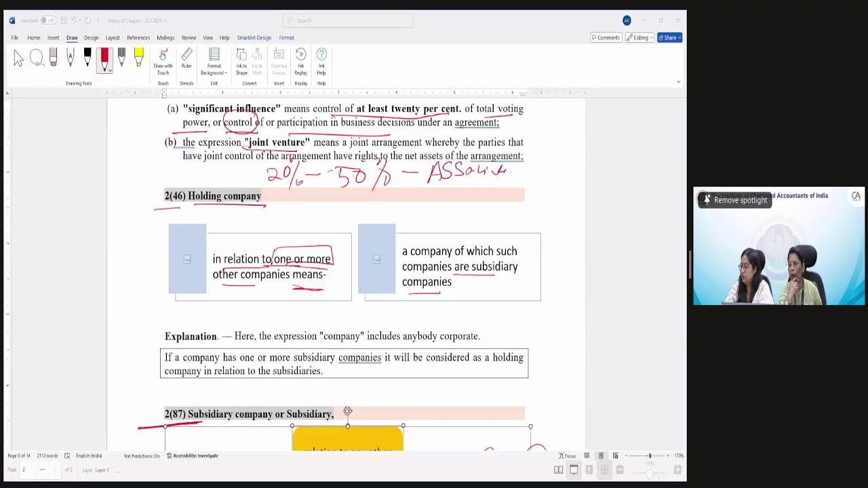Collapse the ribbon with the chevron
868x488 pixels.
(678, 82)
